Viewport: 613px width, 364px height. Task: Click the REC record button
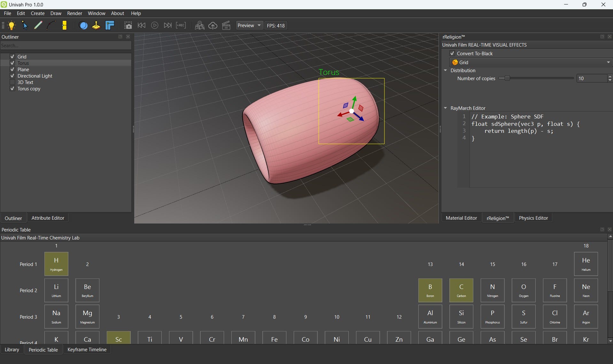tap(181, 26)
